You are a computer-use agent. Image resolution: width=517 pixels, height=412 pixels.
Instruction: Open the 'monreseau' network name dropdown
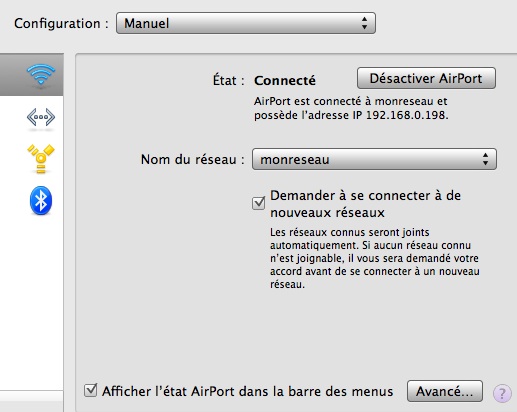(374, 159)
